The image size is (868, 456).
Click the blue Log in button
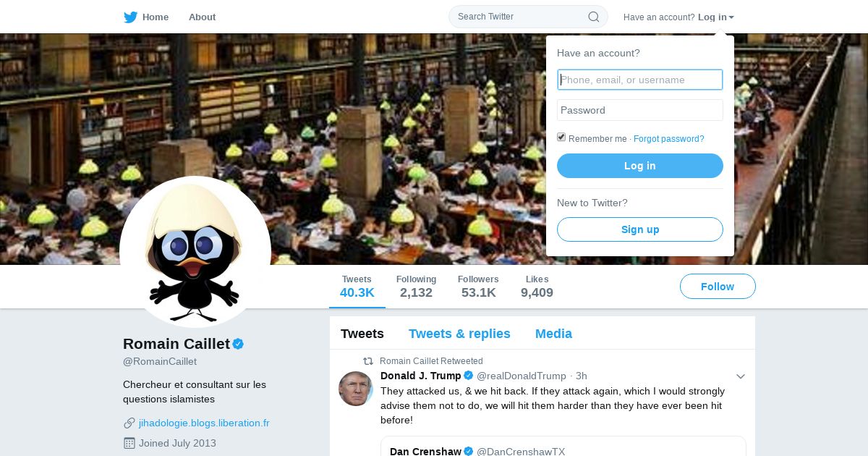point(640,166)
